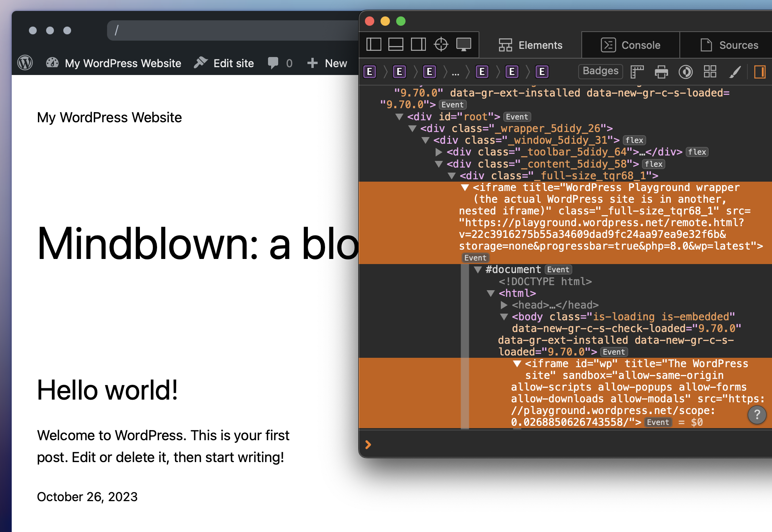Click the print styles emulation icon
Viewport: 772px width, 532px height.
[661, 71]
